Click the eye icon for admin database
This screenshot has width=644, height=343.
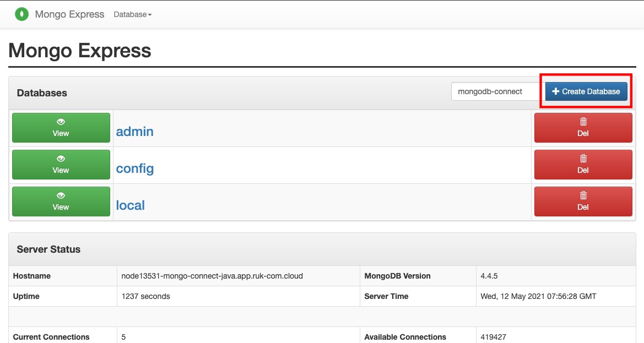[x=61, y=122]
